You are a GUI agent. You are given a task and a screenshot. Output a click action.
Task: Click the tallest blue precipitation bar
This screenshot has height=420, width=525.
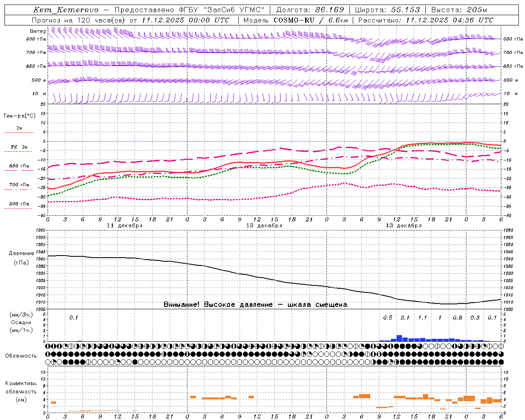coord(399,338)
